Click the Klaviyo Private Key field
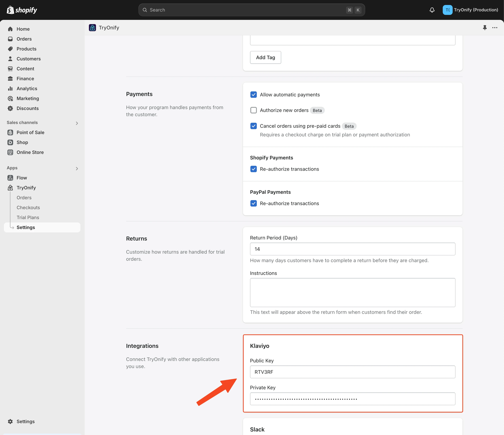The image size is (504, 435). pyautogui.click(x=353, y=399)
